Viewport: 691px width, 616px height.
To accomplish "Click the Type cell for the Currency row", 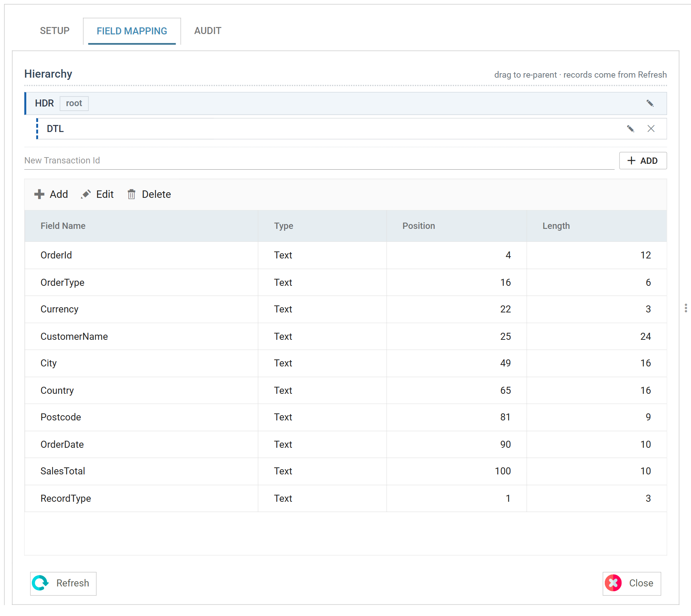I will tap(322, 309).
